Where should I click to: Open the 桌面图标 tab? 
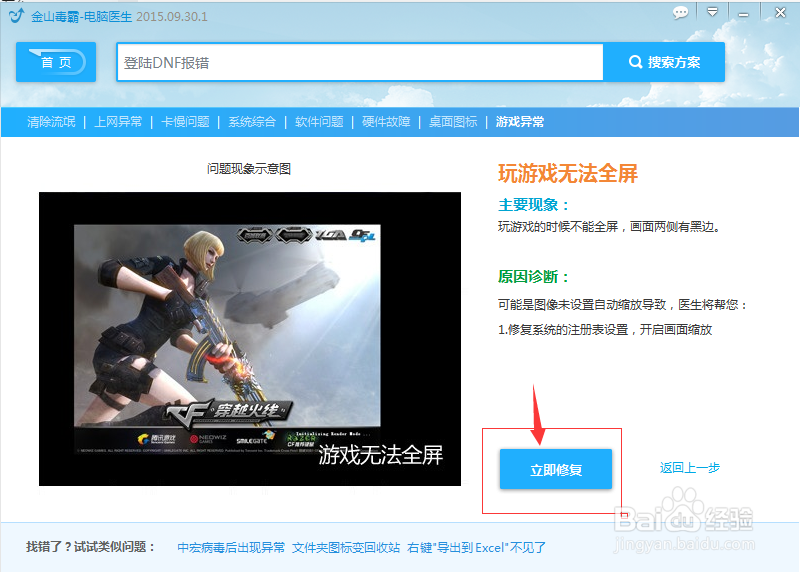tap(453, 122)
